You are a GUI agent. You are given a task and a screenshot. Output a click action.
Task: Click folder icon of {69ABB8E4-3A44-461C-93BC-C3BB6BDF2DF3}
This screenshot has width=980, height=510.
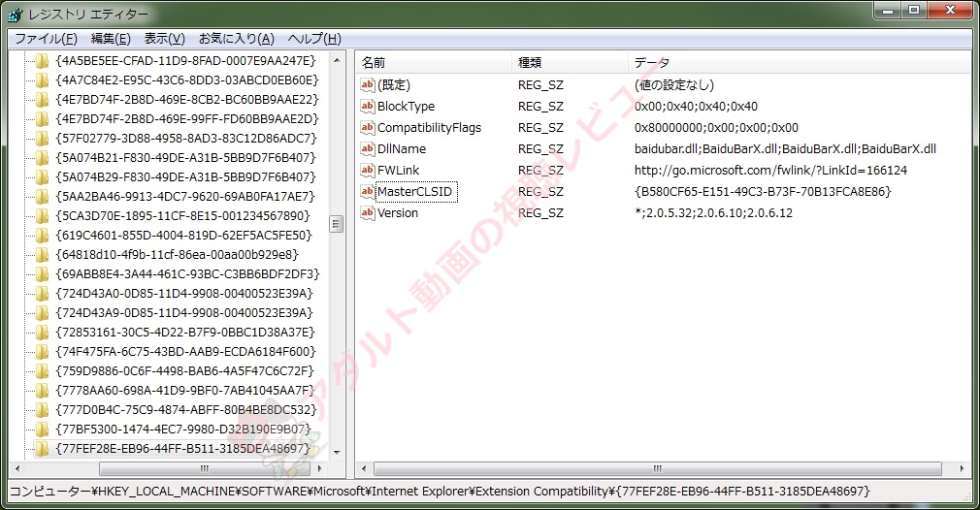coord(42,273)
